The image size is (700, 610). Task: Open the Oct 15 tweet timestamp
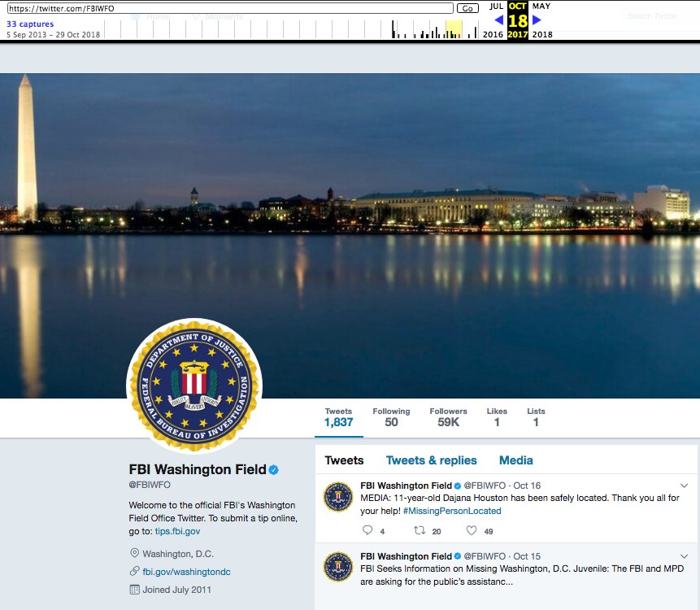(x=527, y=556)
